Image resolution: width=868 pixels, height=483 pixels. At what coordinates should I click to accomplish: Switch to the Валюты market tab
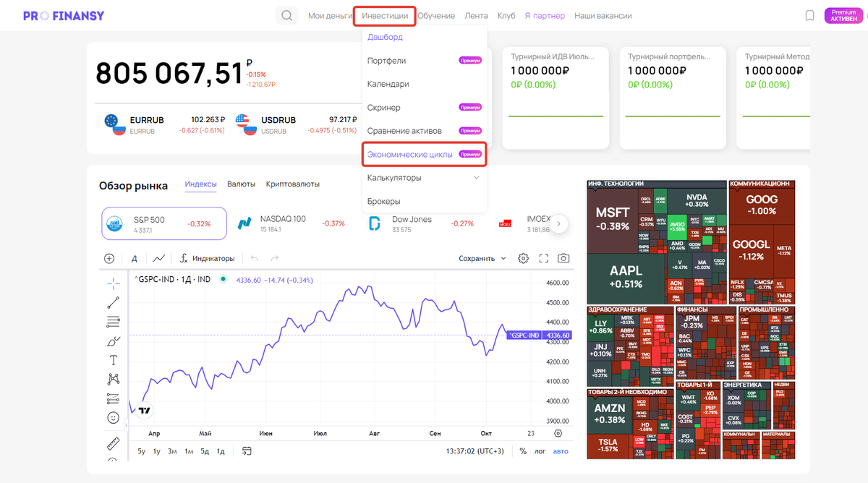241,184
